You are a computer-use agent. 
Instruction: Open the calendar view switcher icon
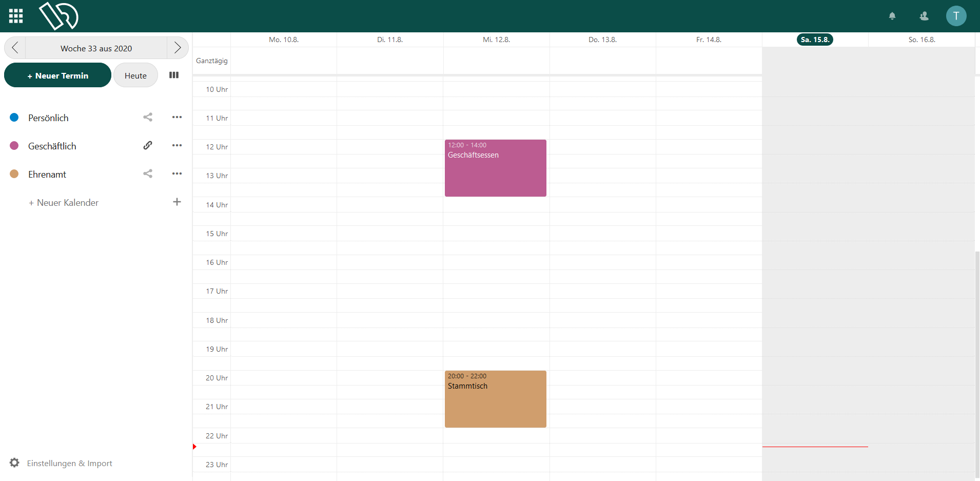(174, 75)
